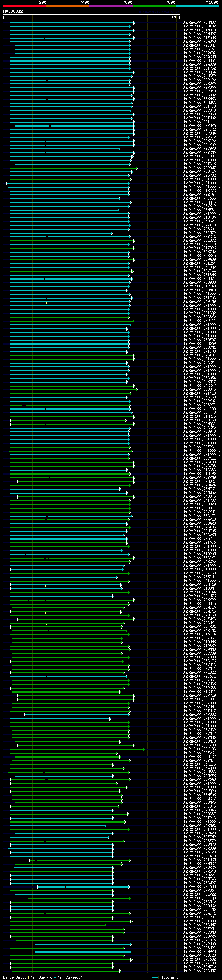
Task: Select hit label UniRef100_A9SE51
Action: pyautogui.click(x=199, y=49)
